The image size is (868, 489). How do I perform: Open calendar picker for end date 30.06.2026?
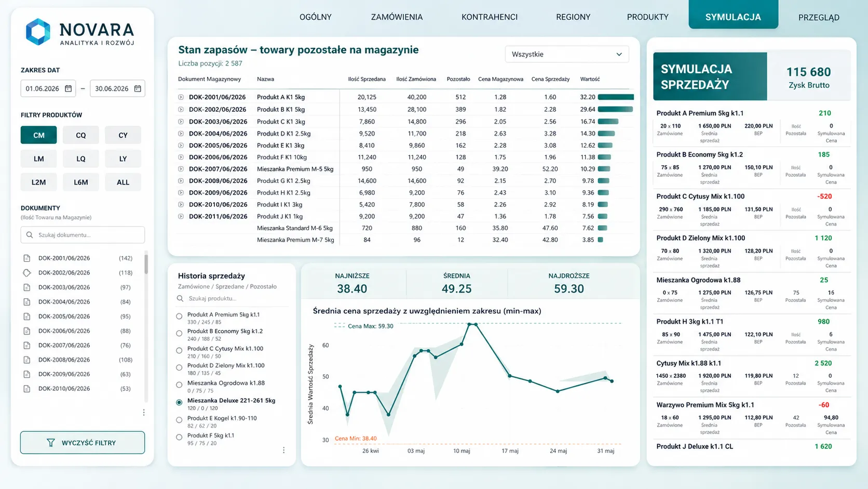click(138, 89)
